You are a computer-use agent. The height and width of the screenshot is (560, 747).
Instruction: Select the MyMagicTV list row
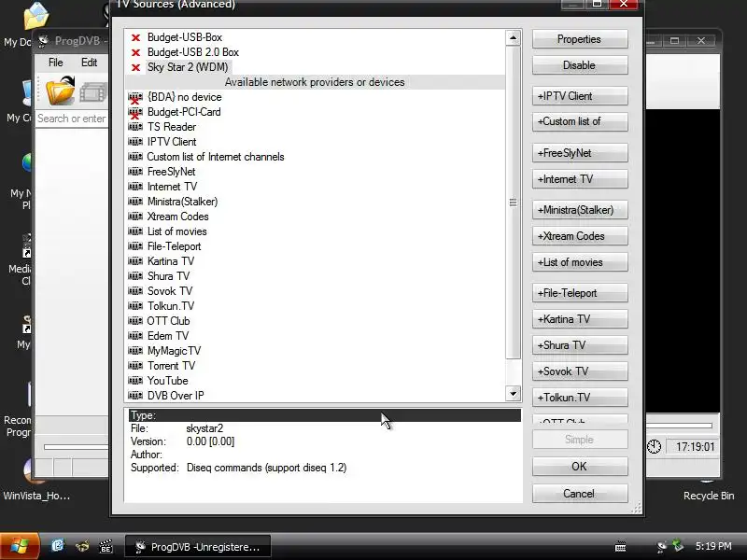point(315,351)
